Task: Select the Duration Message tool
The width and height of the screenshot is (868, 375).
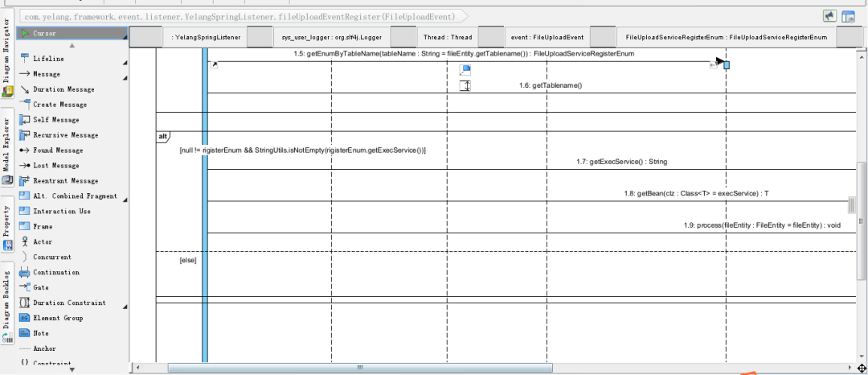Action: (x=63, y=89)
